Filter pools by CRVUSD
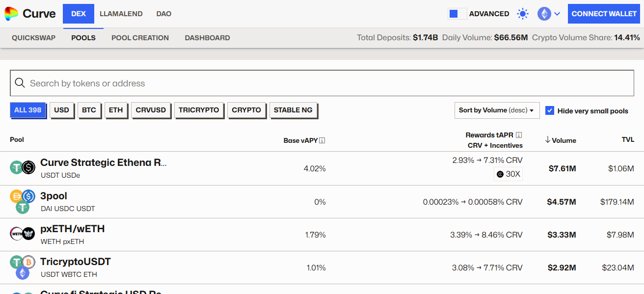This screenshot has width=644, height=294. (x=151, y=110)
